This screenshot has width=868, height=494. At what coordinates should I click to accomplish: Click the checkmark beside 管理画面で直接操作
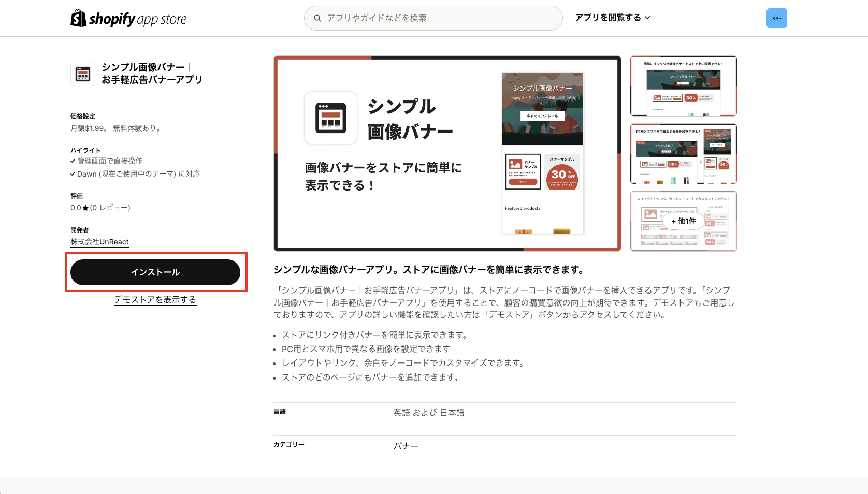[73, 161]
